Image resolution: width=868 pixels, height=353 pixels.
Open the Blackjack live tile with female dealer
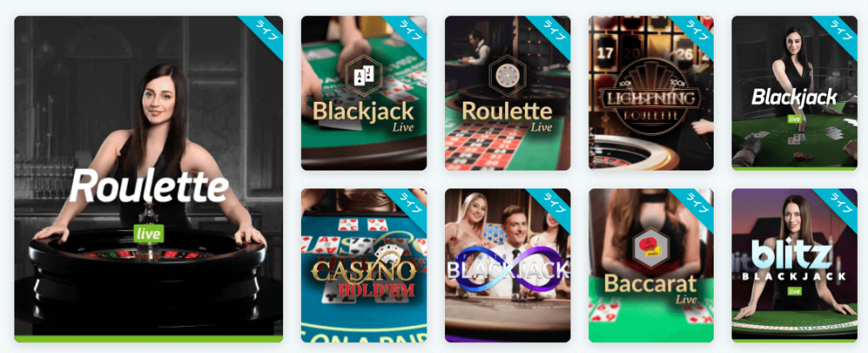(794, 93)
